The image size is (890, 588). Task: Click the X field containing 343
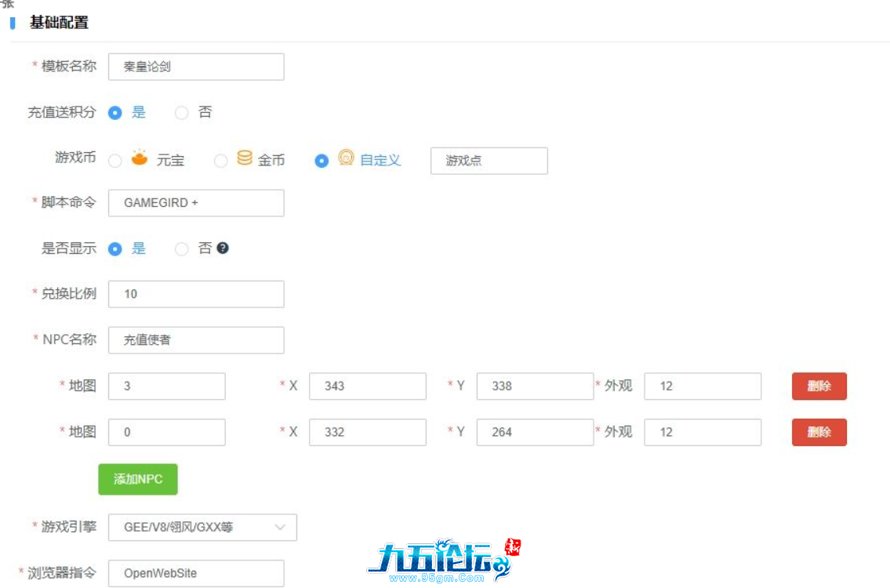(x=368, y=386)
